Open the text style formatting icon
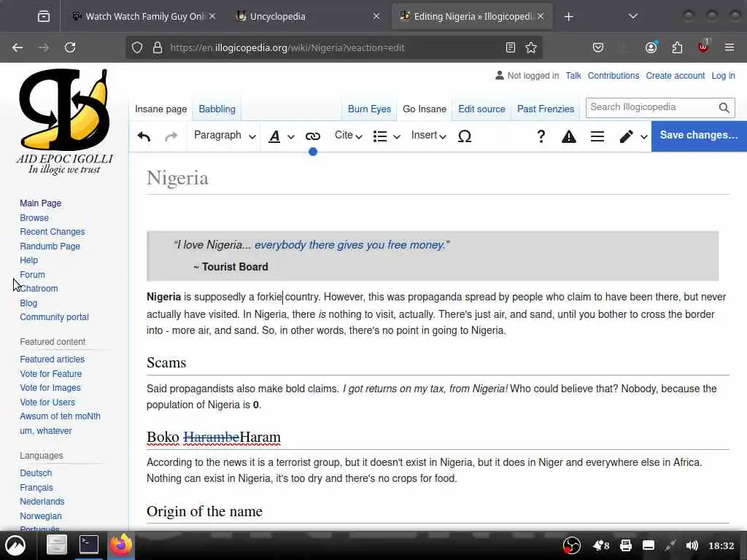 pos(274,136)
